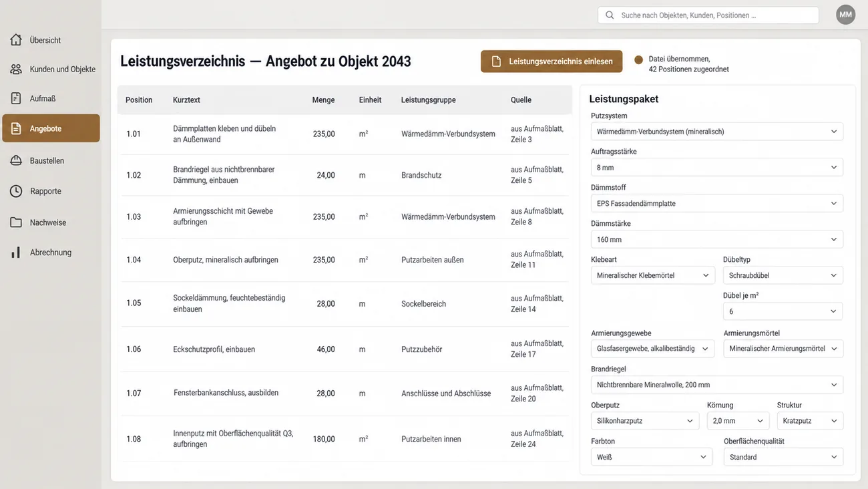The image size is (868, 489).
Task: Open the Armierungsgewebe dropdown
Action: pos(653,349)
